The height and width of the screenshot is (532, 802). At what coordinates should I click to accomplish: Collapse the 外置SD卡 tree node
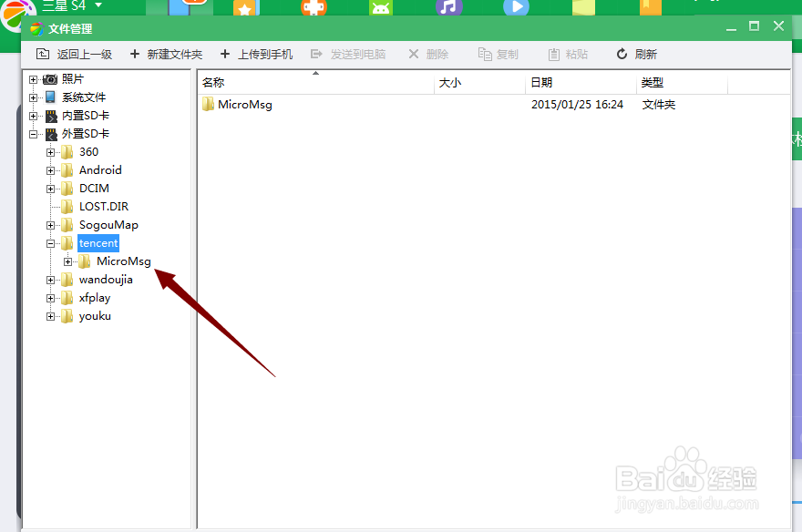pos(33,135)
